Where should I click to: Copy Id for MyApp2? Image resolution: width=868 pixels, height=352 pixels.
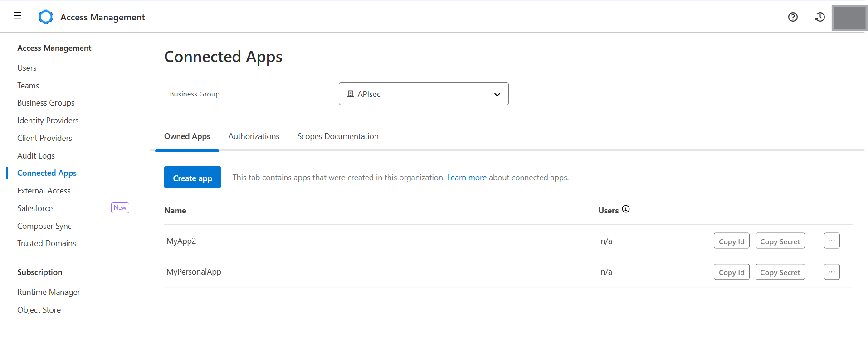coord(731,241)
